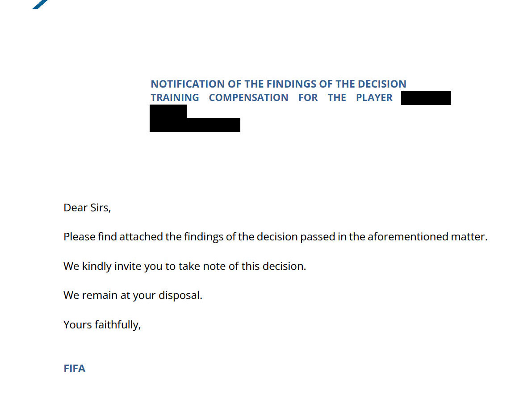Click the word 'TRAINING' in the heading
Image resolution: width=532 pixels, height=399 pixels.
pos(175,98)
